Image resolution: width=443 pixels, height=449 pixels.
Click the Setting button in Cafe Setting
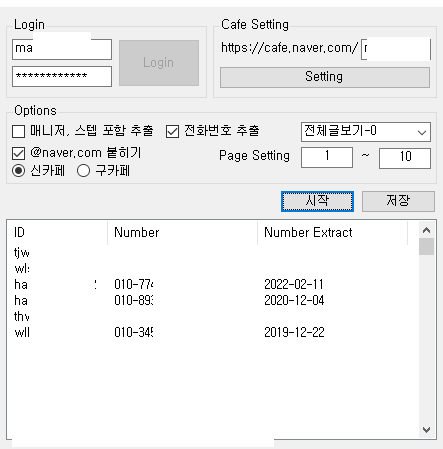point(325,77)
